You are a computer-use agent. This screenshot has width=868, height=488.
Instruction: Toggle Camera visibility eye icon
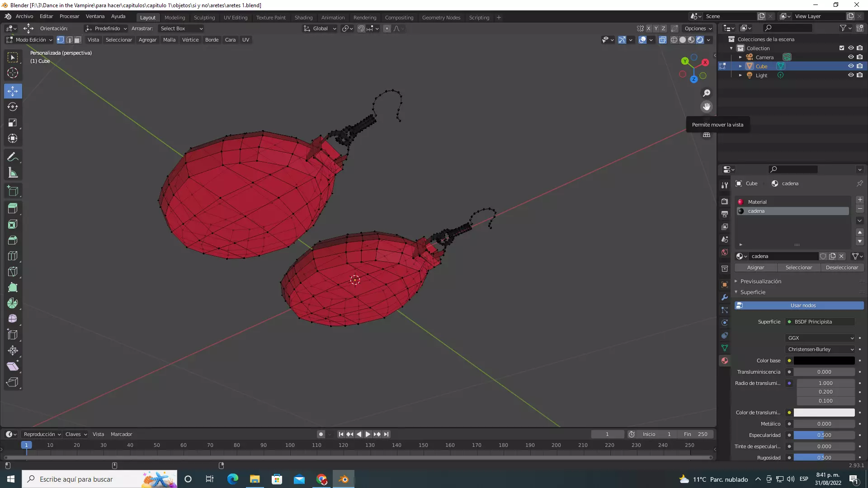(850, 57)
